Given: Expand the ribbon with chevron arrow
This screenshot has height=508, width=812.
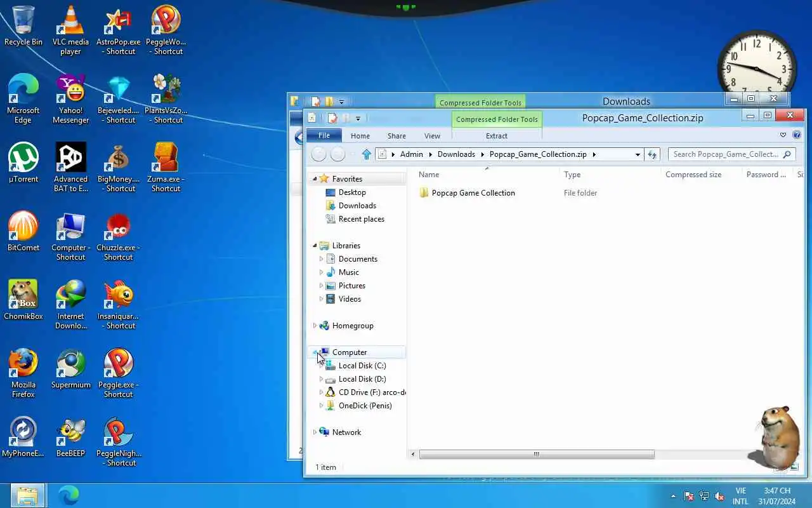Looking at the screenshot, I should (783, 135).
